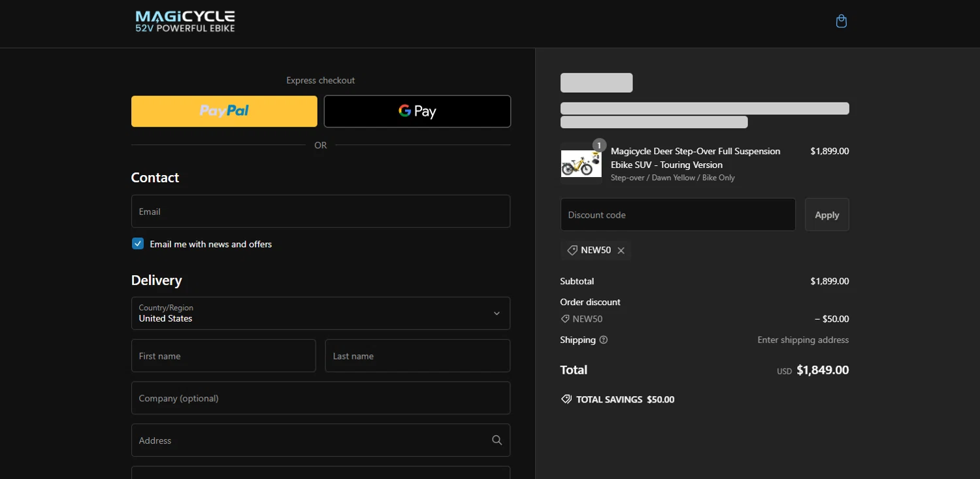Click the address search magnifier icon
This screenshot has width=980, height=479.
click(x=497, y=440)
